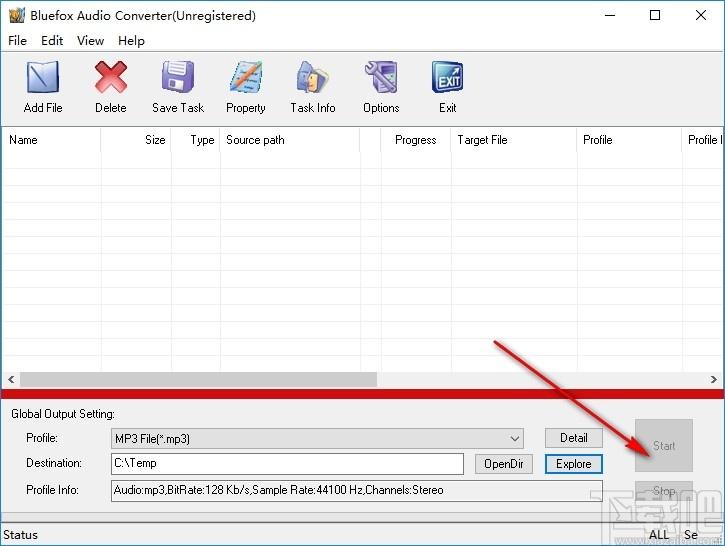Viewport: 725px width, 546px height.
Task: Click the ALL status bar text
Action: pos(659,535)
